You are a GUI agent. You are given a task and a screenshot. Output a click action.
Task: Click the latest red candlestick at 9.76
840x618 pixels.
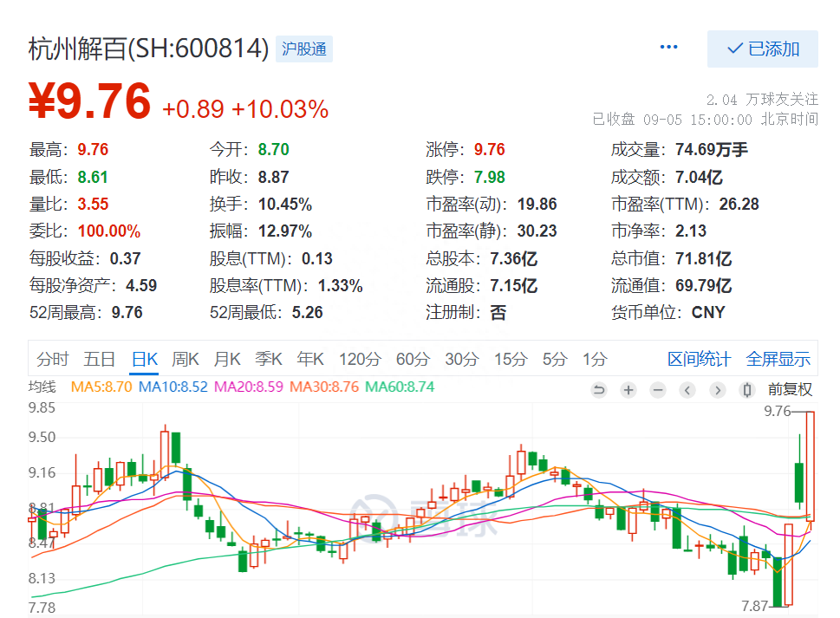(810, 466)
